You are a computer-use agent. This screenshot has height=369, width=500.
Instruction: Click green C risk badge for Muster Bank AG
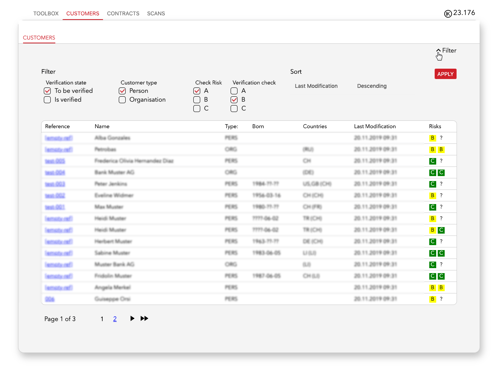(432, 265)
